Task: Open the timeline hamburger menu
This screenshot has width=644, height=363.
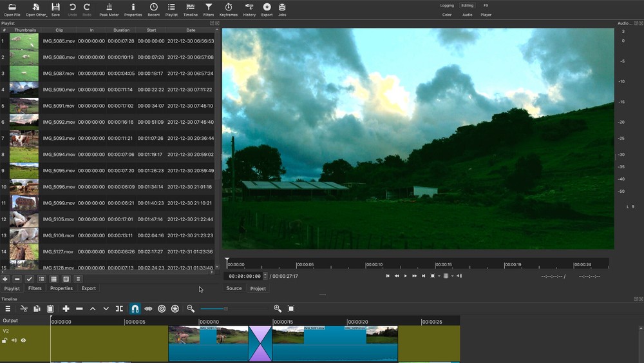Action: pos(8,309)
